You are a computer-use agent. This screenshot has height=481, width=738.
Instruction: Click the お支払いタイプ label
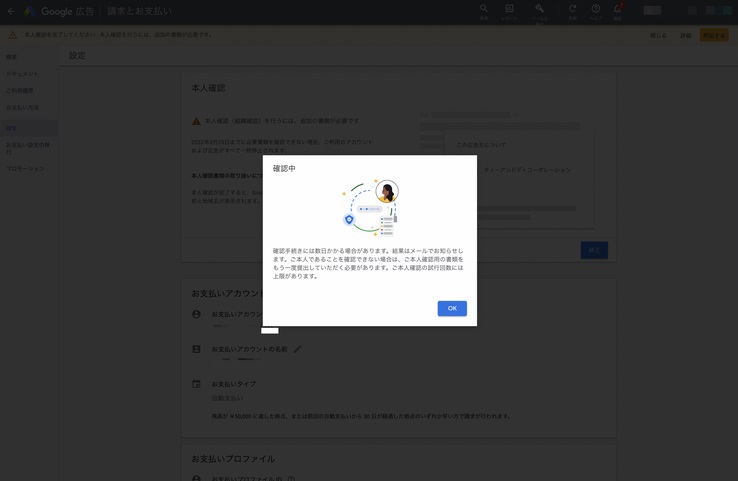(x=233, y=384)
